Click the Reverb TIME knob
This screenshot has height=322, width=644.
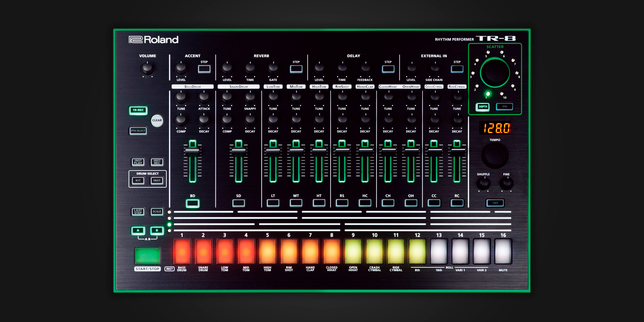click(x=250, y=68)
